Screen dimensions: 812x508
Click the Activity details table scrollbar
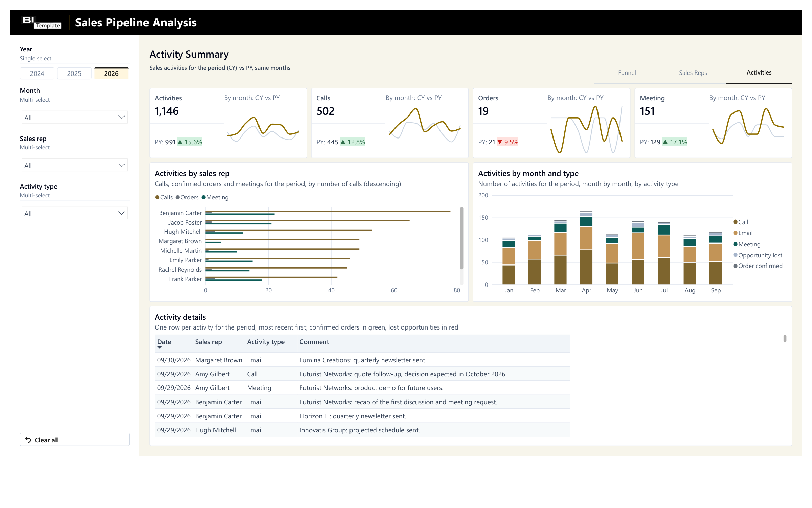(x=785, y=339)
